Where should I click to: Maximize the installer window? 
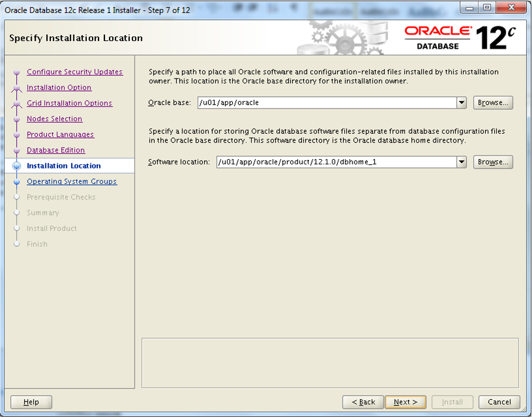click(x=487, y=8)
